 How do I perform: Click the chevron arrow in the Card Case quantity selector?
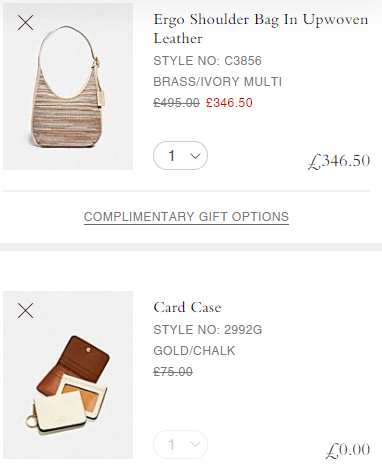coord(195,444)
